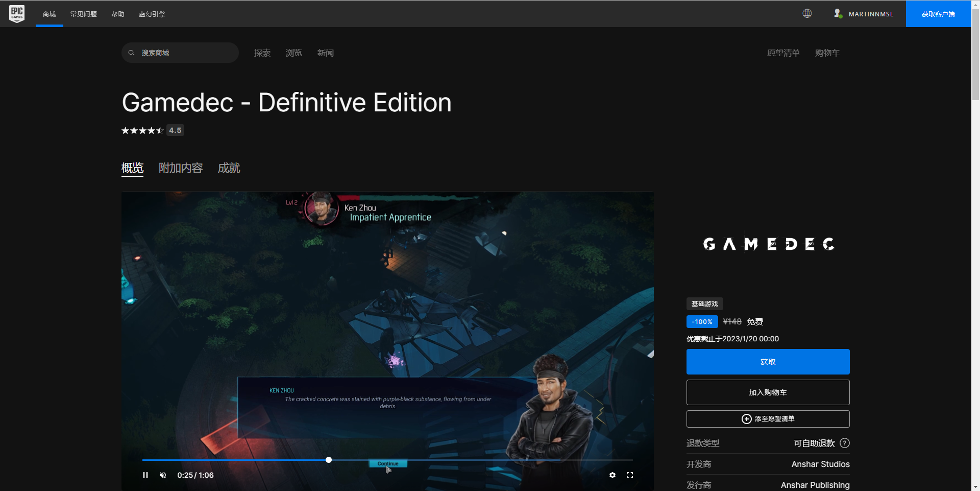Screen dimensions: 980x491
Task: Switch to 附加内容 tab
Action: [181, 168]
